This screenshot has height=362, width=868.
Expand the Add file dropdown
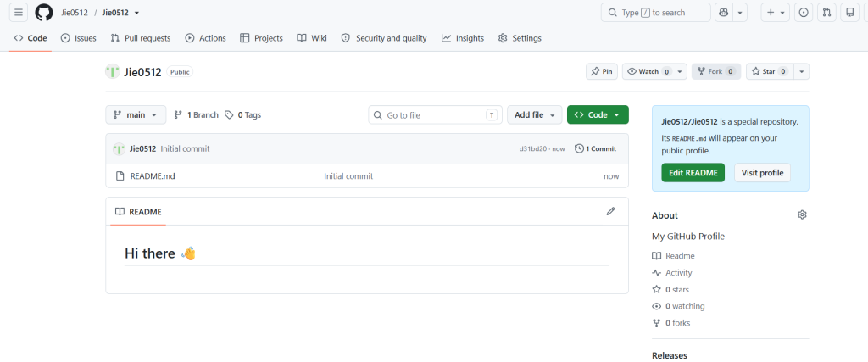[535, 114]
